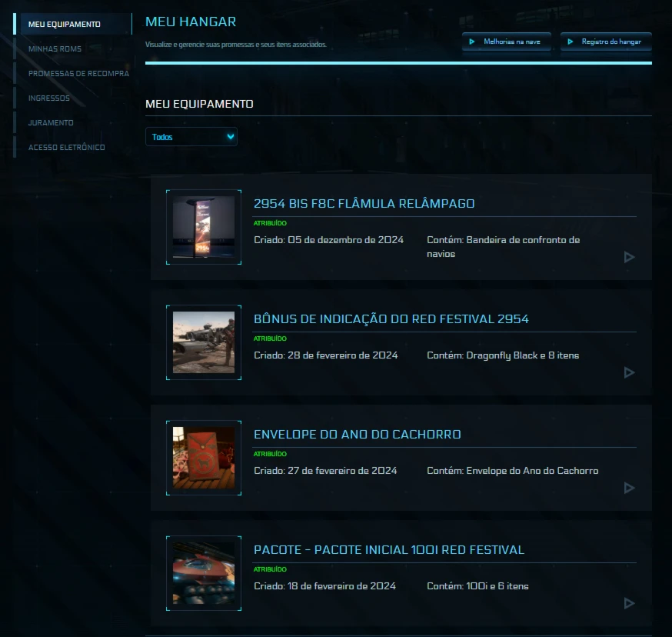Open the Juramento sidebar item
The image size is (672, 637).
click(x=51, y=122)
